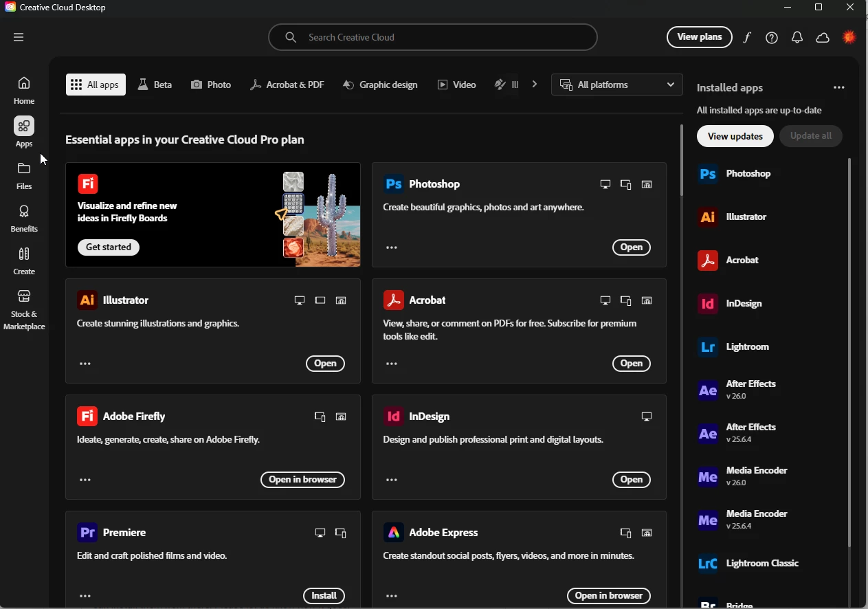This screenshot has width=868, height=609.
Task: Click After Effects v25.6.4 icon
Action: click(708, 434)
